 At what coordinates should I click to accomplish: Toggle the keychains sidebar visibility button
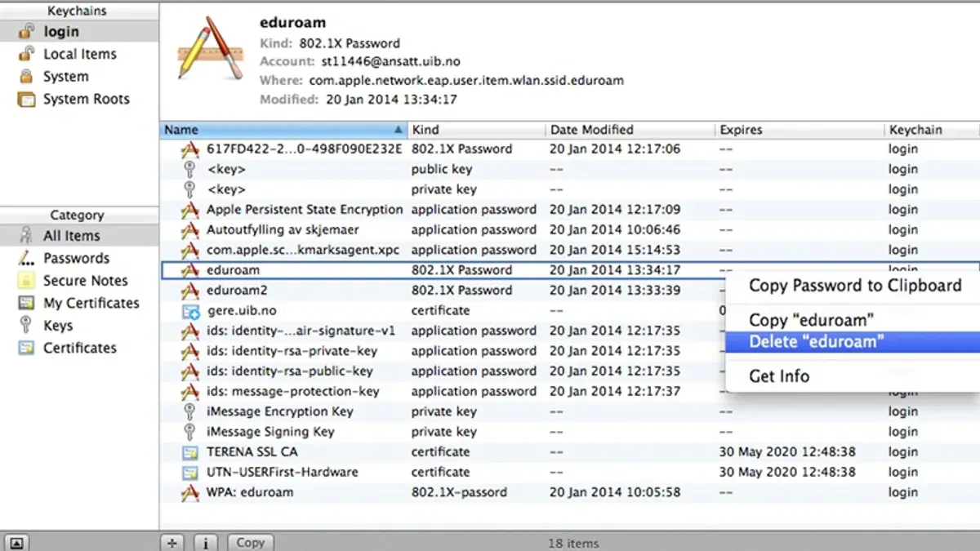pyautogui.click(x=18, y=542)
